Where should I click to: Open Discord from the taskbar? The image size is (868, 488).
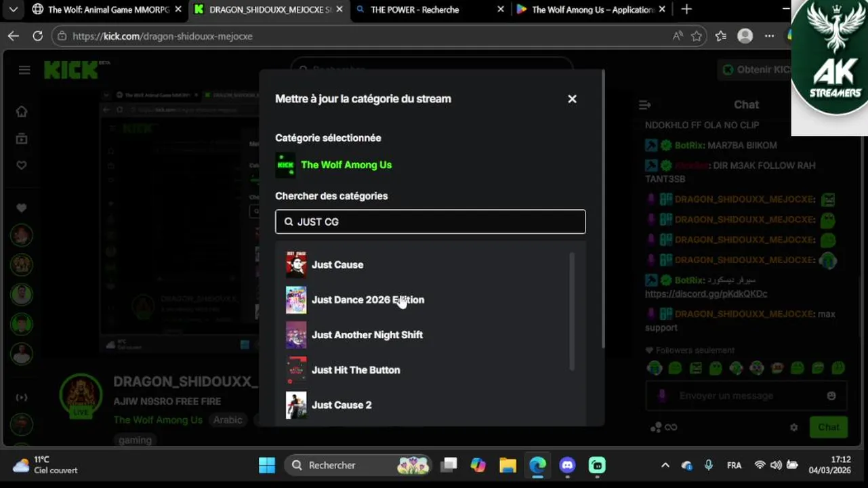point(567,466)
